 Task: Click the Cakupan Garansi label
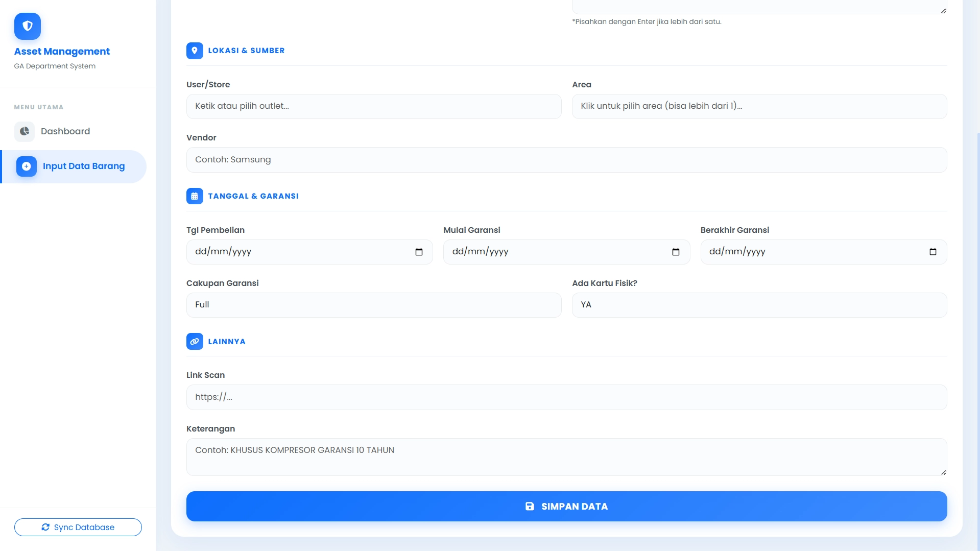click(x=222, y=283)
